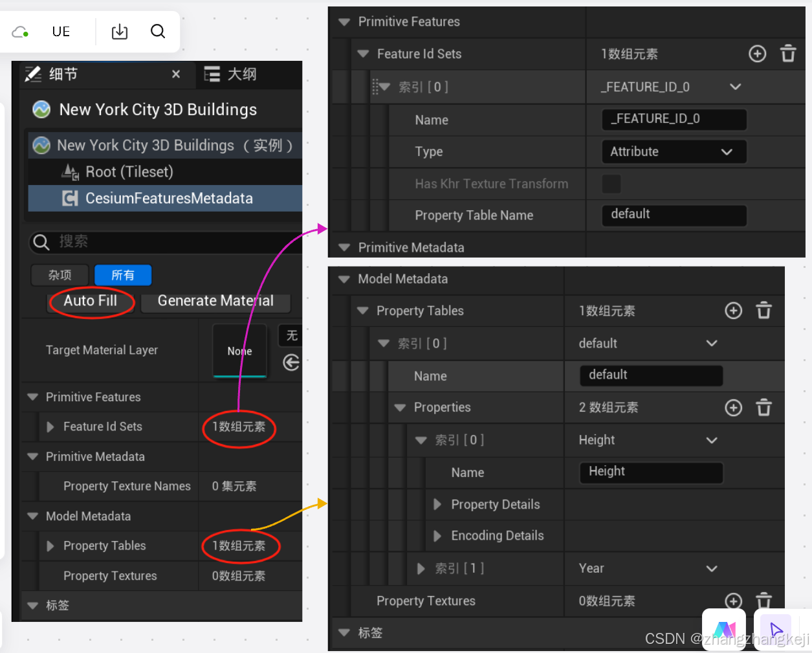This screenshot has width=812, height=653.
Task: Select Root (Tileset) component
Action: pyautogui.click(x=129, y=172)
